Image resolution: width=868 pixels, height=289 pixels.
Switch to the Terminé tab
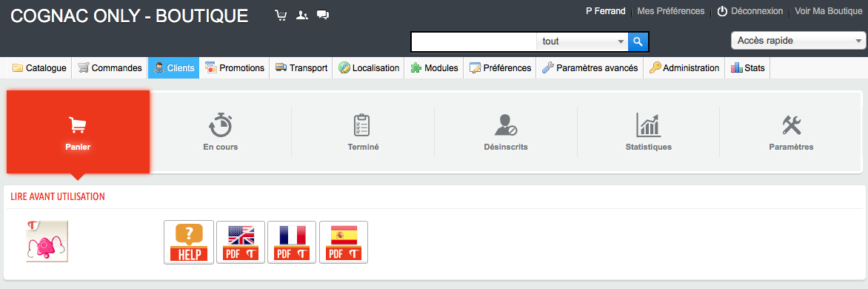pyautogui.click(x=363, y=133)
